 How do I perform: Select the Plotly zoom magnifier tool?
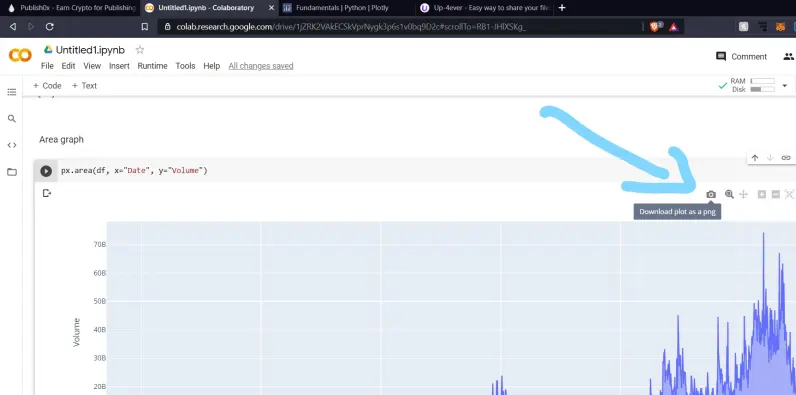tap(729, 194)
